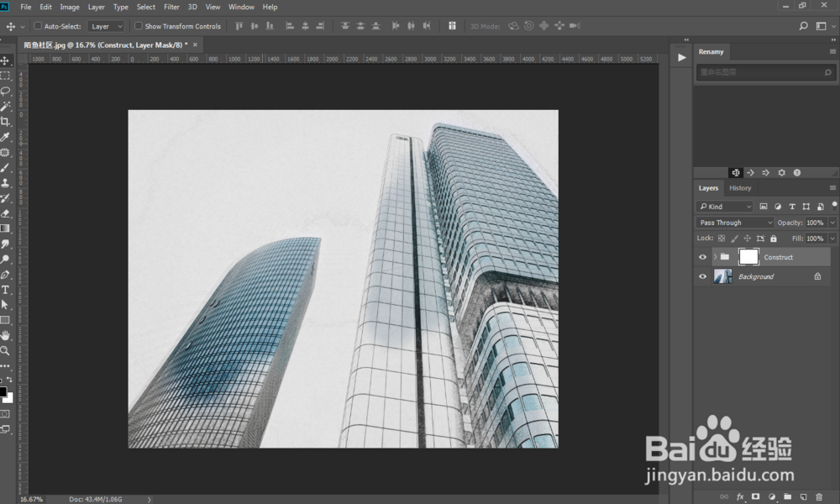Select the Path Selection tool

pos(5,305)
